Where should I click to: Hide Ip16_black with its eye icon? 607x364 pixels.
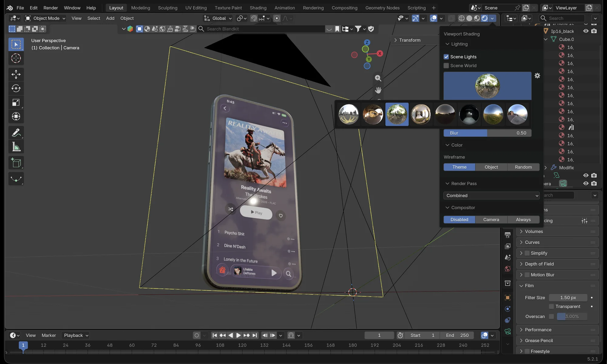(586, 31)
